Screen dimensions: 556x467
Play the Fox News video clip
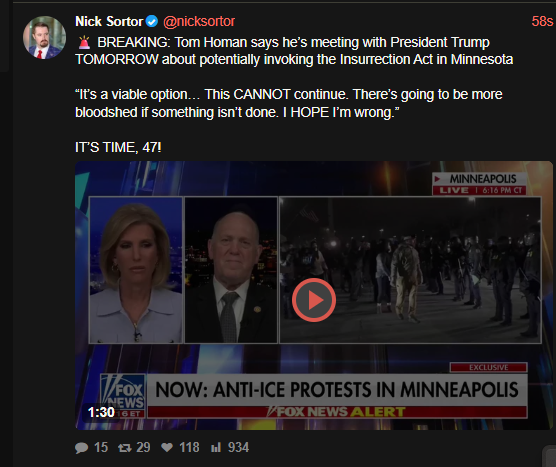pos(314,300)
